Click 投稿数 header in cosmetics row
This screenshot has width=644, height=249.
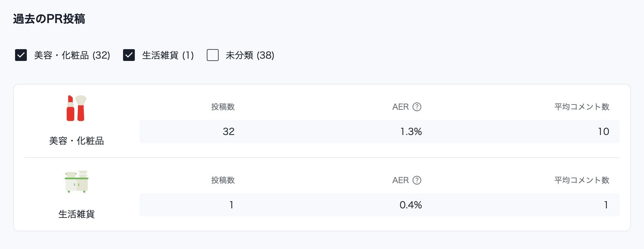point(223,107)
